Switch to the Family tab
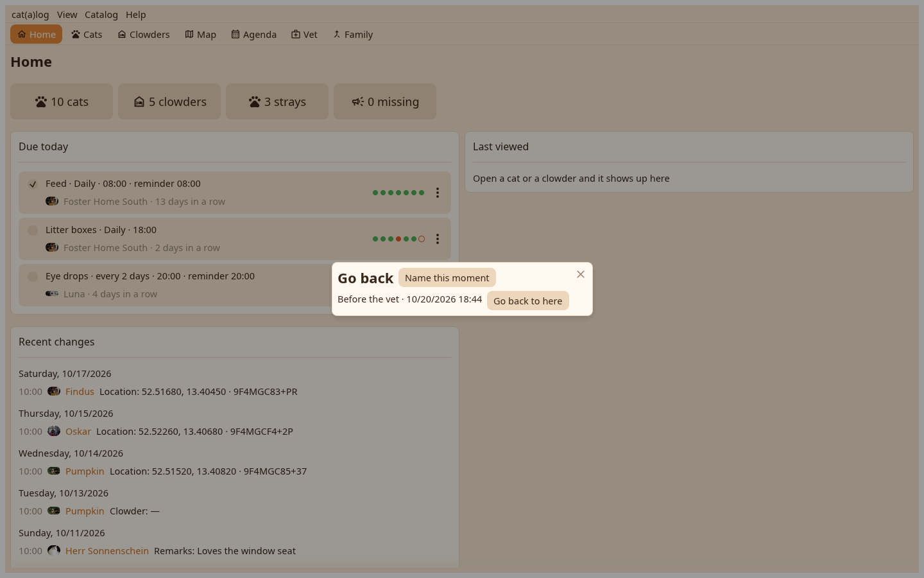Screen dimensions: 924x578 pos(352,34)
